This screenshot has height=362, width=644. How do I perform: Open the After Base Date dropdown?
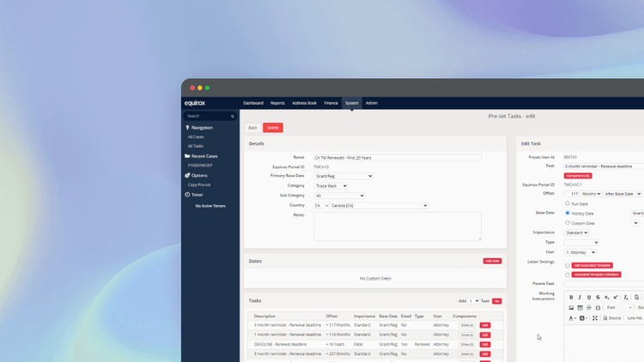(623, 194)
